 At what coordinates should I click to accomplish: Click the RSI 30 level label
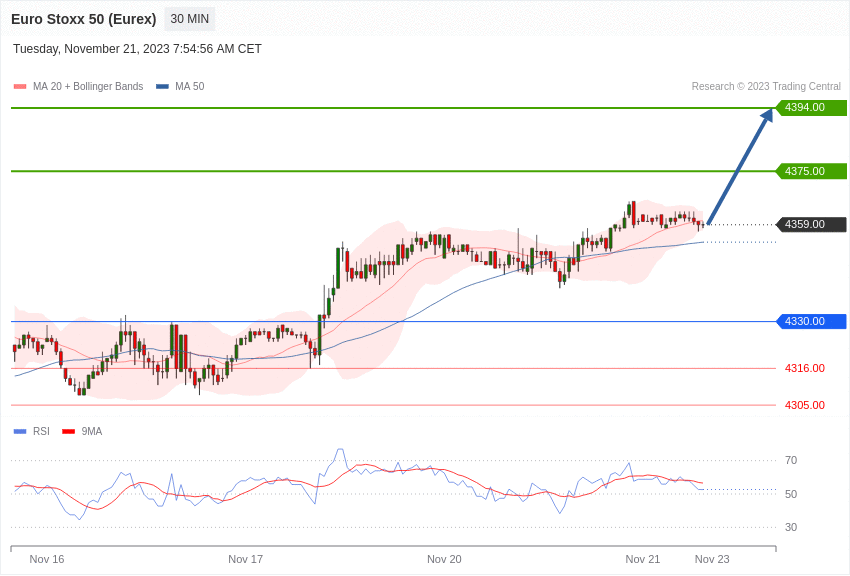pyautogui.click(x=791, y=527)
